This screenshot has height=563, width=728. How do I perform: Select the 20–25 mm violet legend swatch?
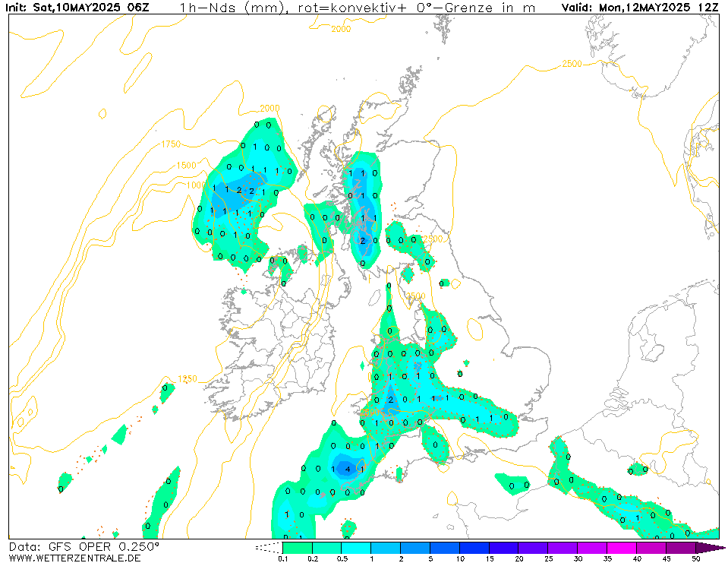pyautogui.click(x=534, y=548)
